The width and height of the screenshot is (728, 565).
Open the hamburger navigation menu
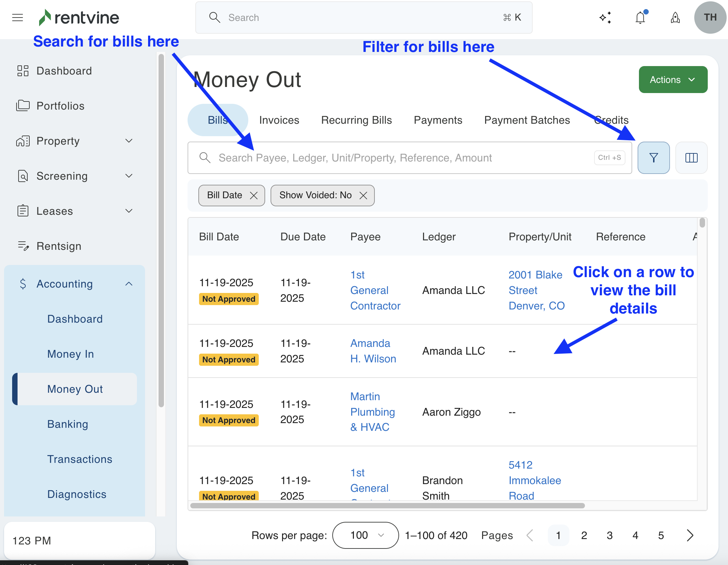(18, 18)
